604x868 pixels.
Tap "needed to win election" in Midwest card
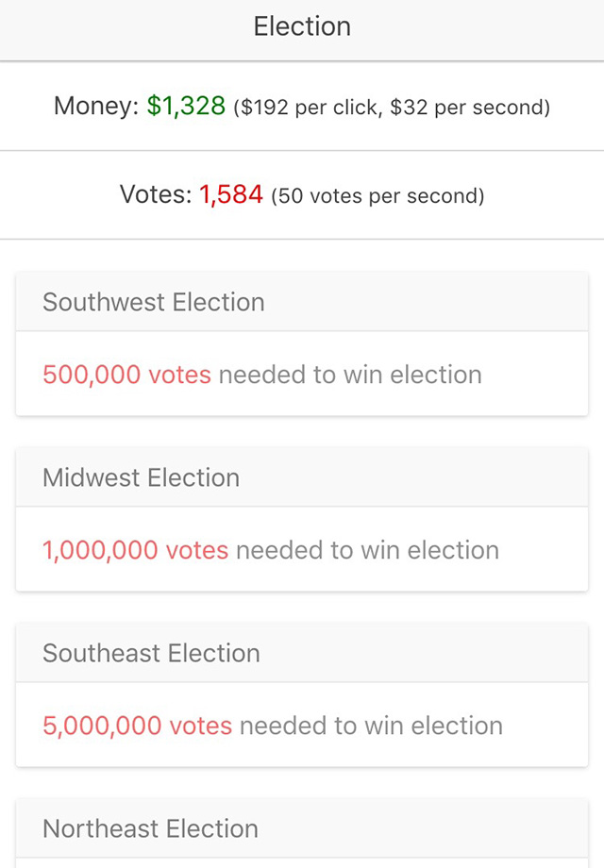[x=367, y=550]
